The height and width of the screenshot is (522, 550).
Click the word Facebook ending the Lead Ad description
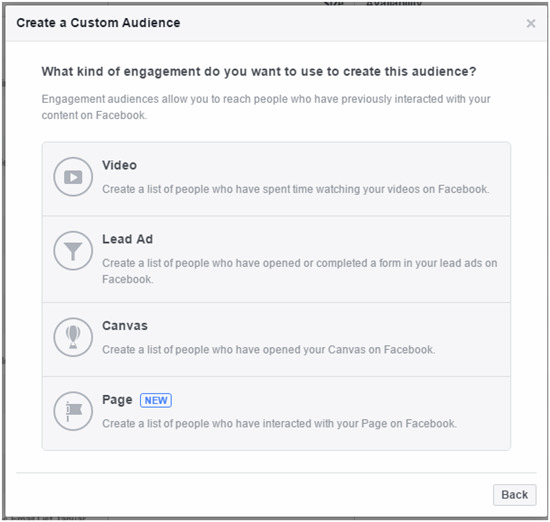coord(128,280)
